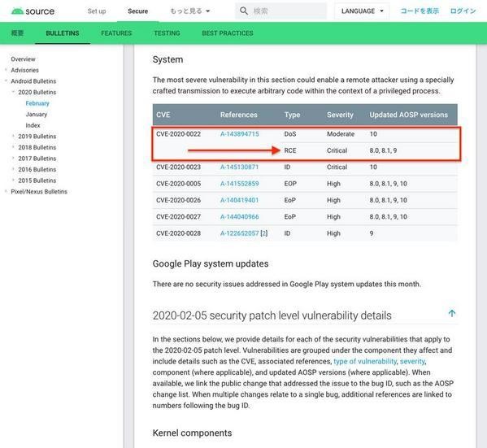Click the CVE-2020-0028 cell

(178, 233)
